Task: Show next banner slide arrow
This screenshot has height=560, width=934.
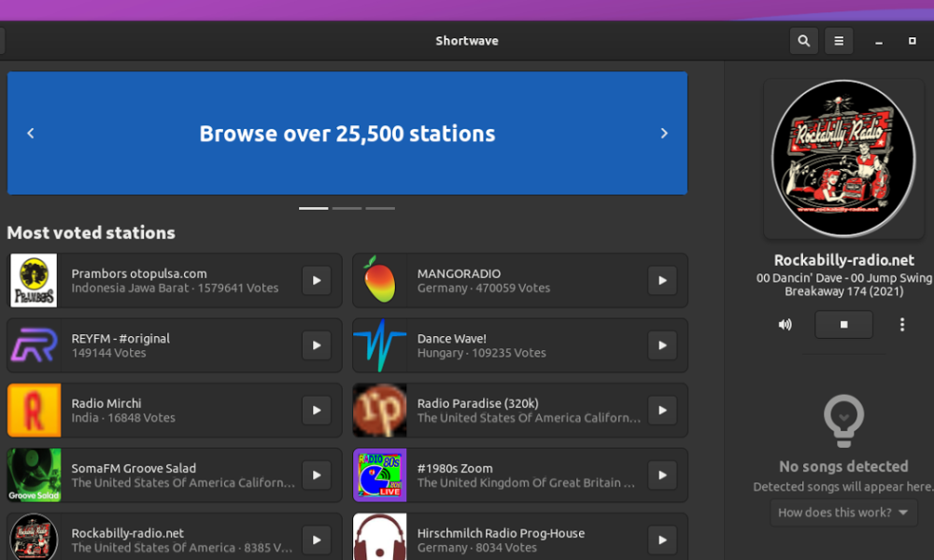Action: click(x=664, y=133)
